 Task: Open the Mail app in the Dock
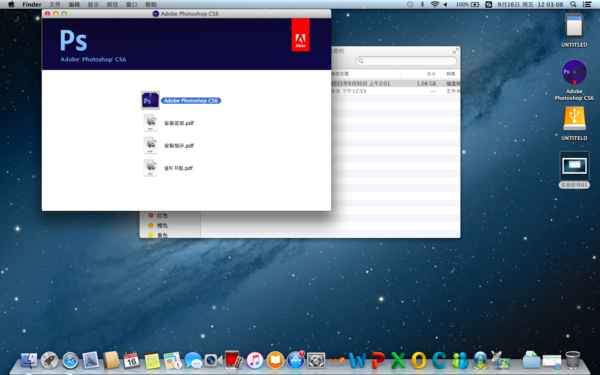pyautogui.click(x=91, y=360)
